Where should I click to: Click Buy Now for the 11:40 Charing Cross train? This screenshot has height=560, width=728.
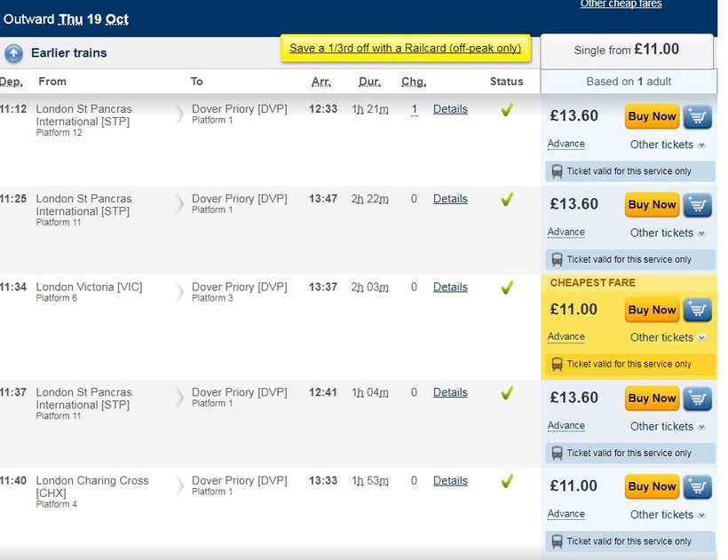pos(652,486)
